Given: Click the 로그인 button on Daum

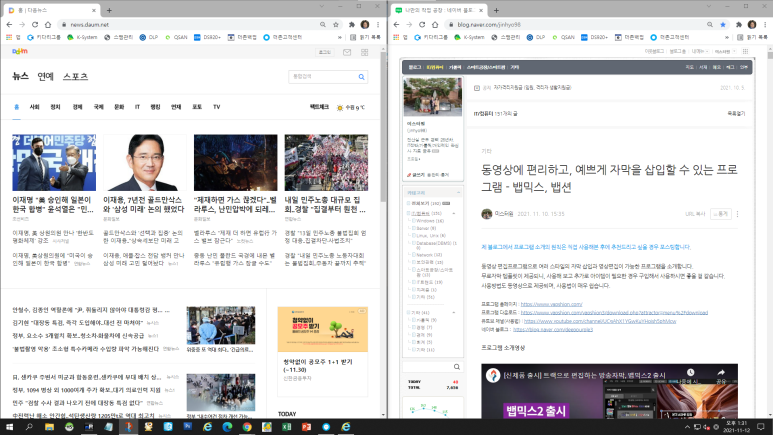Looking at the screenshot, I should click(x=324, y=52).
